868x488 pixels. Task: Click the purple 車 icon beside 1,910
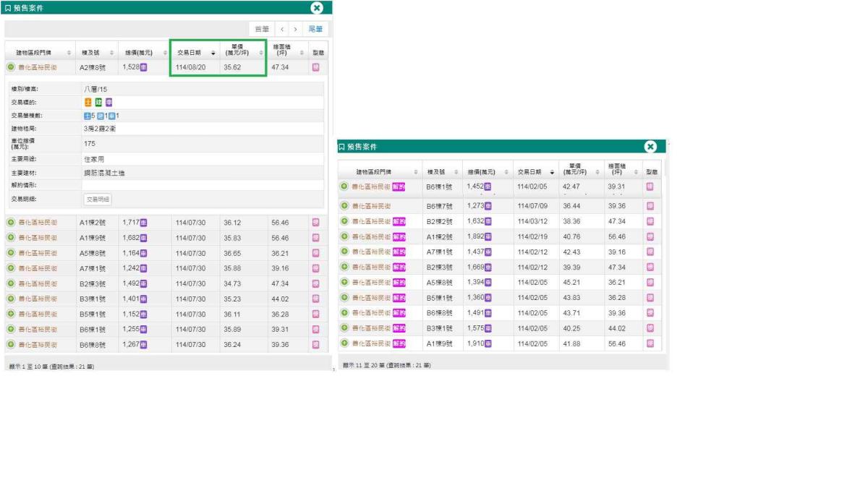488,343
